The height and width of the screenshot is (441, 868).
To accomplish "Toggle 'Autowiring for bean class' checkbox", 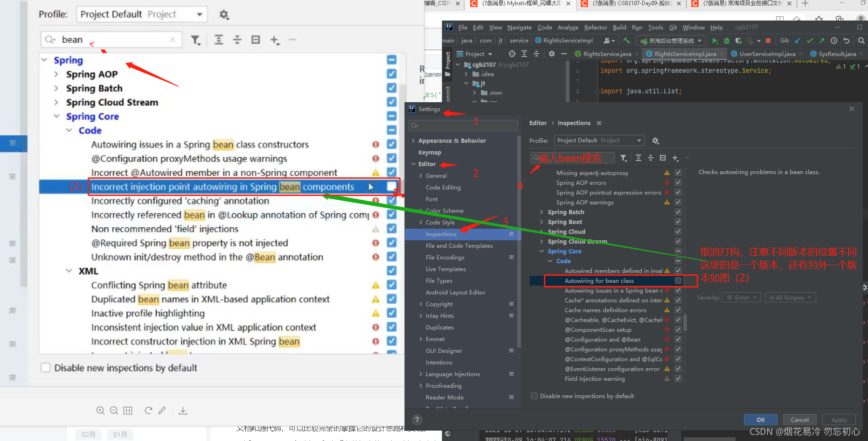I will tap(678, 280).
